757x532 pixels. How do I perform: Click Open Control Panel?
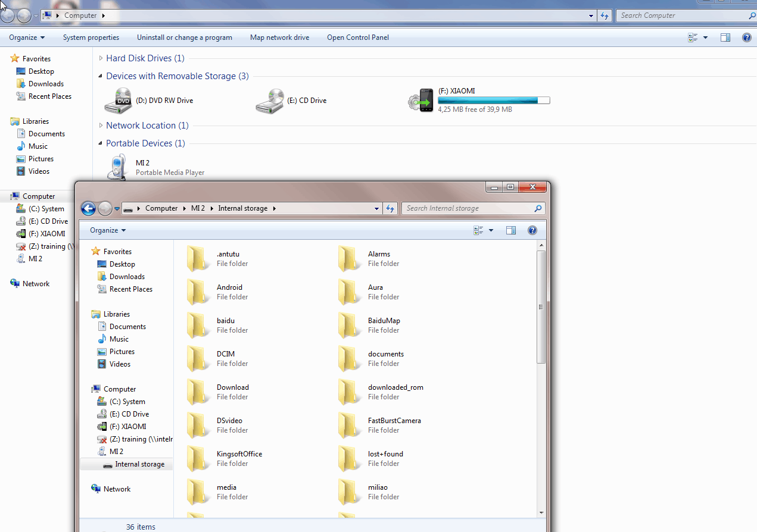[x=358, y=37]
